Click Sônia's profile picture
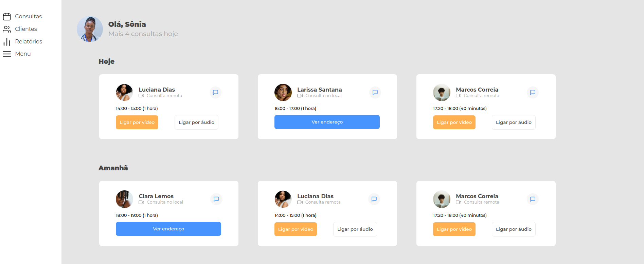 90,29
